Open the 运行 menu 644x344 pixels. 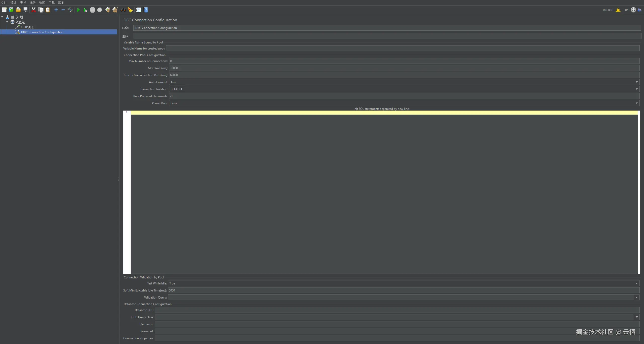[32, 3]
